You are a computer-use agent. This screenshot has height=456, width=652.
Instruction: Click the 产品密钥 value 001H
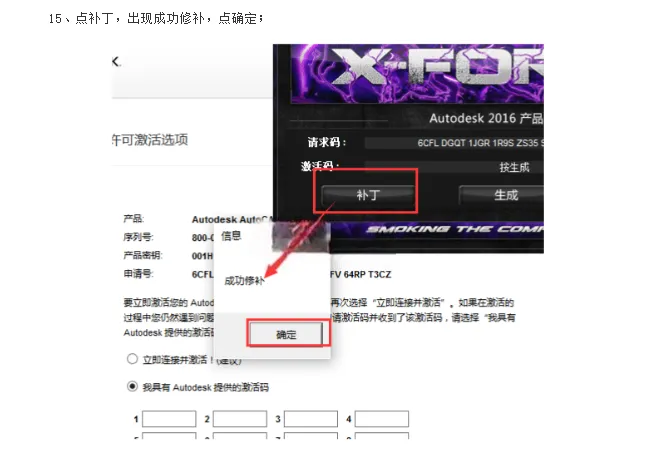click(202, 256)
